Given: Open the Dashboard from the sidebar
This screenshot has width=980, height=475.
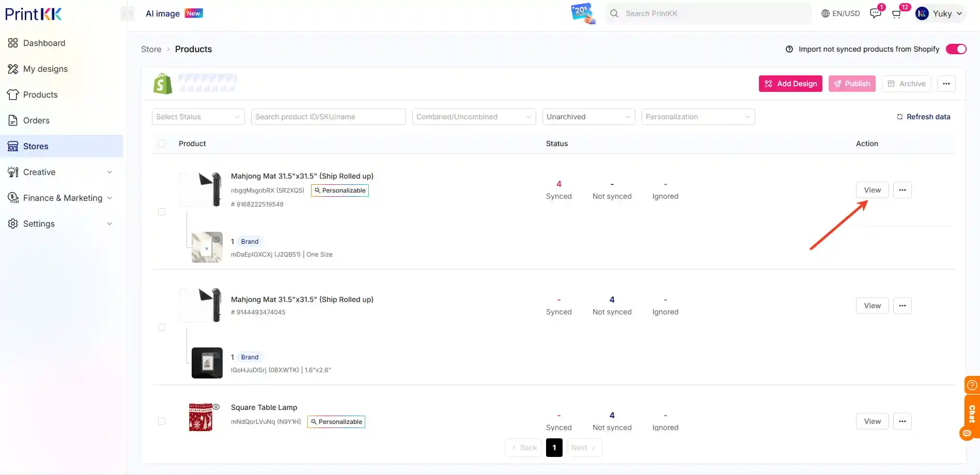Looking at the screenshot, I should click(x=44, y=43).
